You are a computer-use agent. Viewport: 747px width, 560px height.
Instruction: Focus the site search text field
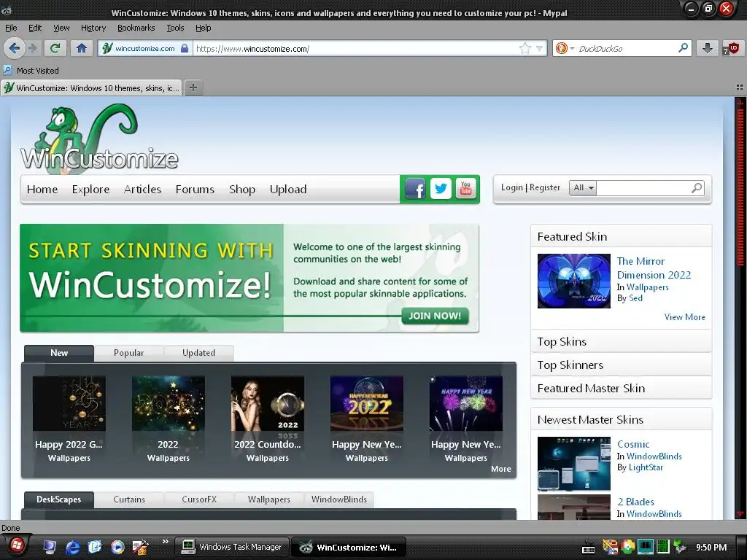coord(643,187)
